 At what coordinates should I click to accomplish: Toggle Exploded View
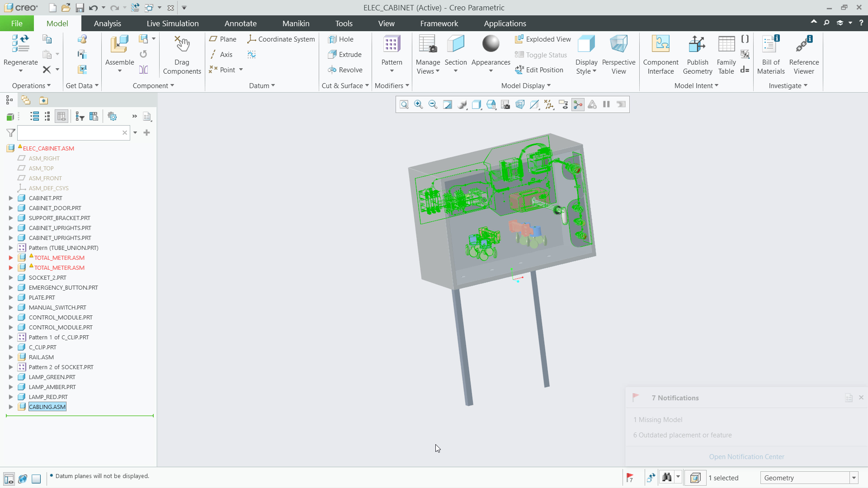[543, 39]
